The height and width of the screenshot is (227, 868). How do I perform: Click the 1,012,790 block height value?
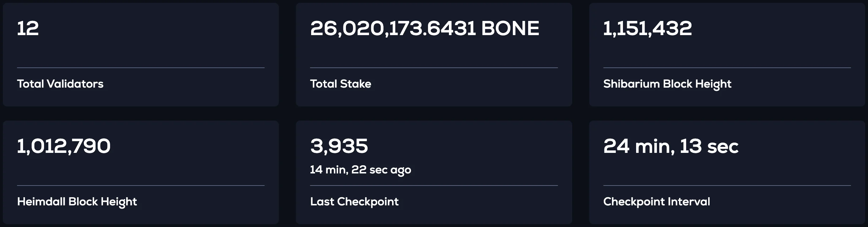[64, 146]
